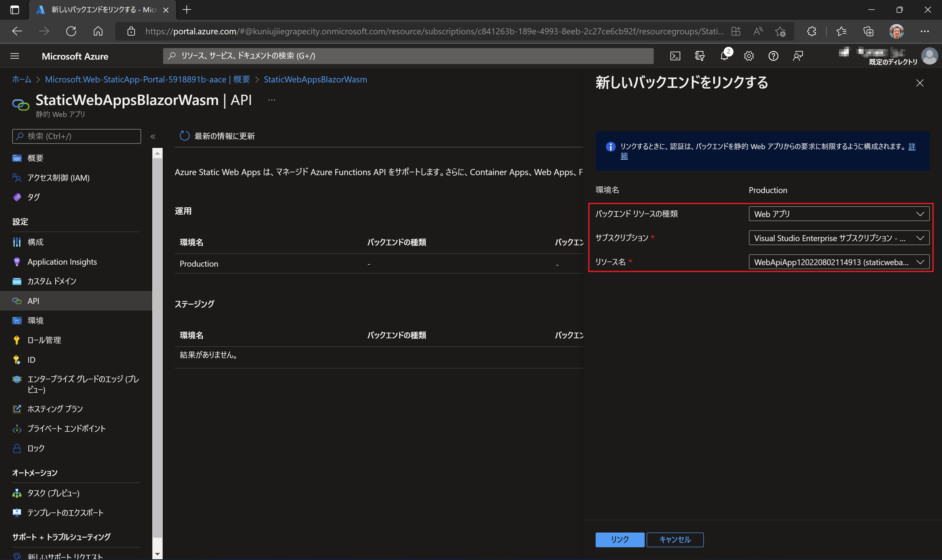Open ロック menu item

pos(76,448)
